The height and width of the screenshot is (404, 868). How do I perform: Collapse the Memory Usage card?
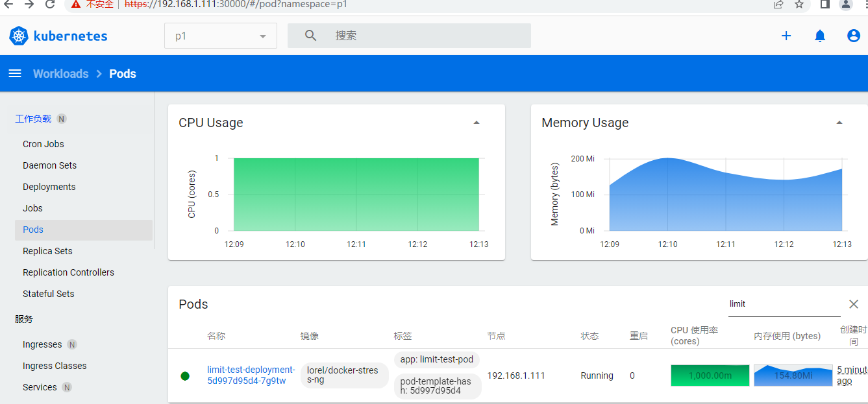pyautogui.click(x=839, y=123)
